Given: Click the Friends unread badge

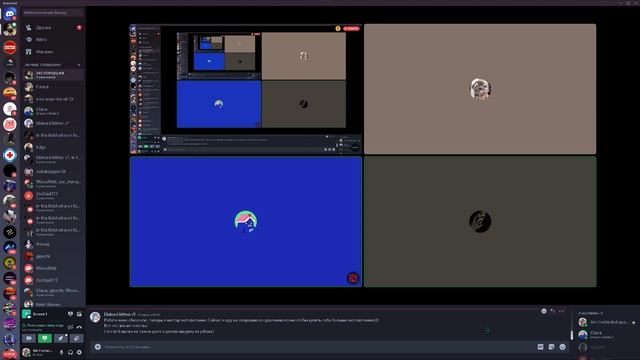Looking at the screenshot, I should point(79,27).
